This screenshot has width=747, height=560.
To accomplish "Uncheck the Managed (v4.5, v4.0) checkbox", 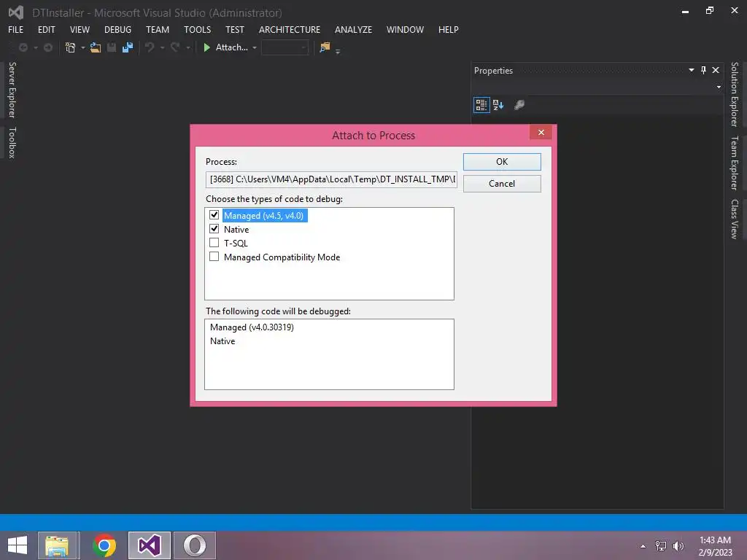I will (214, 215).
